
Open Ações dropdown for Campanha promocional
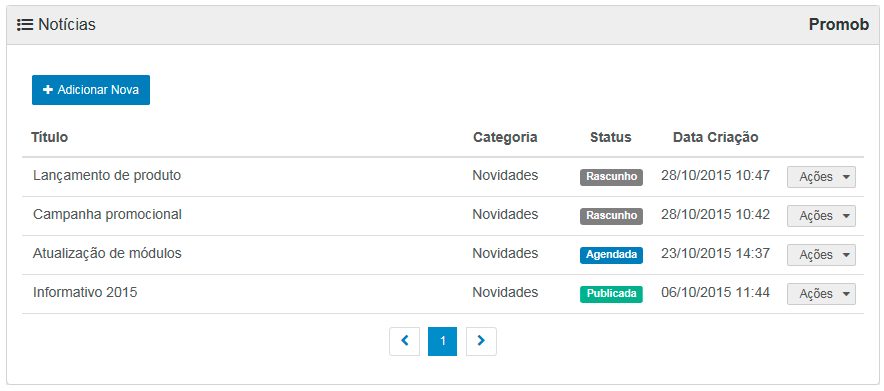click(x=821, y=216)
